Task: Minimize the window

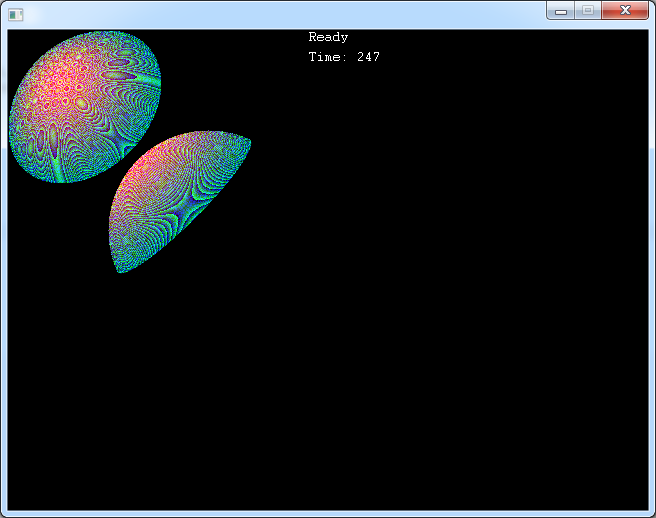Action: point(561,10)
